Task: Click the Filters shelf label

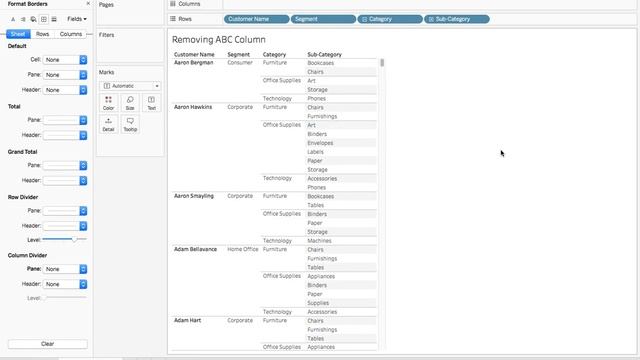Action: click(107, 35)
